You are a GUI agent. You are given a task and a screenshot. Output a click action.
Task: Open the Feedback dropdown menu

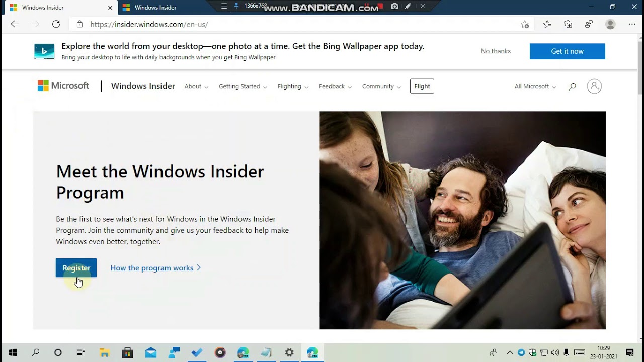[x=336, y=86]
